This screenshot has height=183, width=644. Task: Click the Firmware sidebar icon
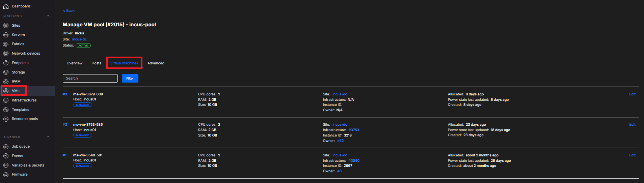click(x=6, y=175)
